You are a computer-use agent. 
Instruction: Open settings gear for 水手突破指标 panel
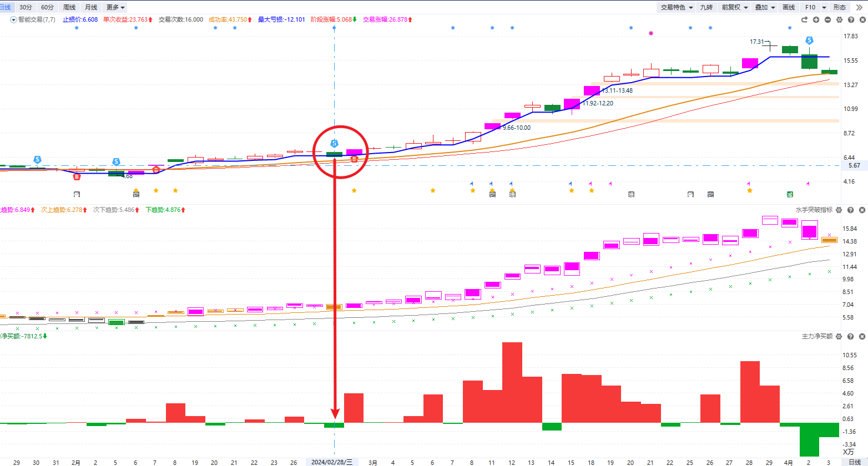[x=839, y=210]
